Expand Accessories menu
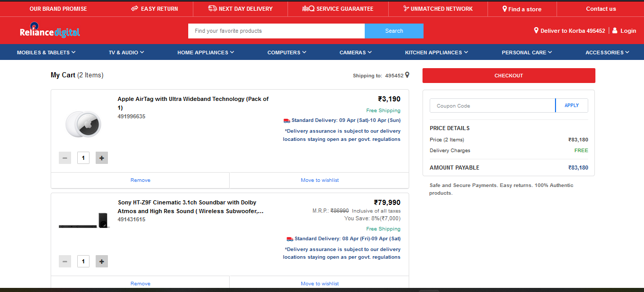This screenshot has height=292, width=644. click(608, 52)
